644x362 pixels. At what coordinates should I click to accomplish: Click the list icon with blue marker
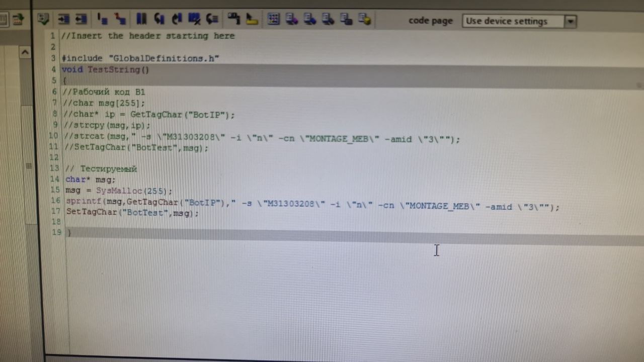coord(310,19)
